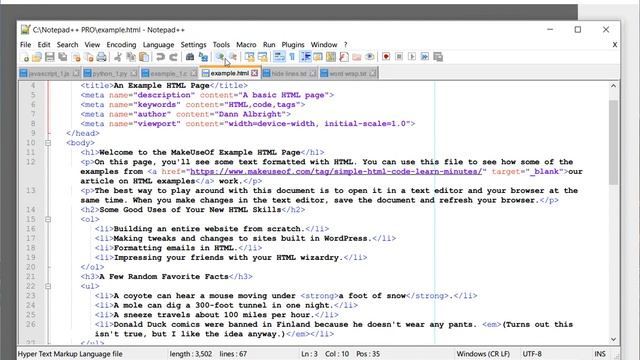Open Folder as Workspace icon
This screenshot has height=360, width=640.
coord(357,57)
